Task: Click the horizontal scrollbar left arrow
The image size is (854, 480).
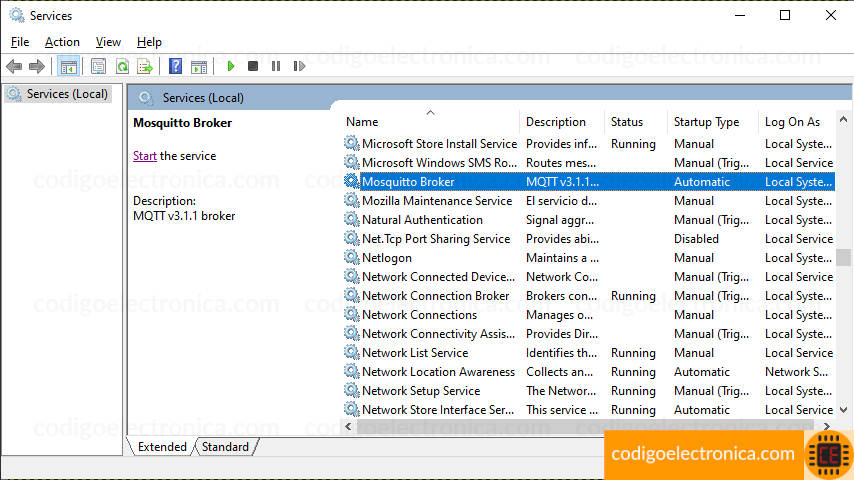Action: click(349, 426)
